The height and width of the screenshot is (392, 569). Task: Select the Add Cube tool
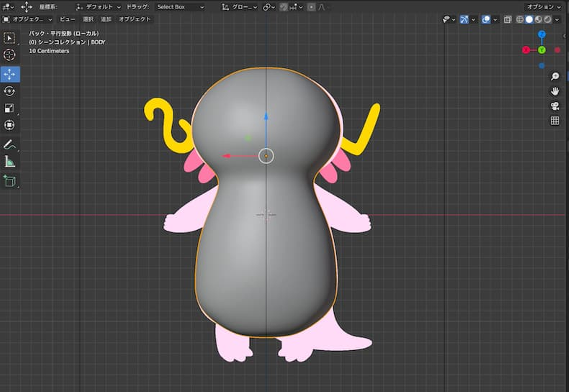[x=9, y=181]
